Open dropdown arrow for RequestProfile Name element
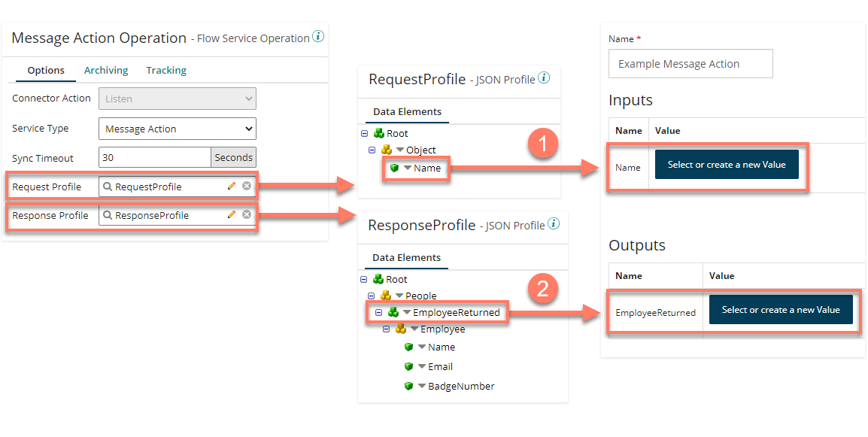Screen dimensions: 868x437 point(408,168)
